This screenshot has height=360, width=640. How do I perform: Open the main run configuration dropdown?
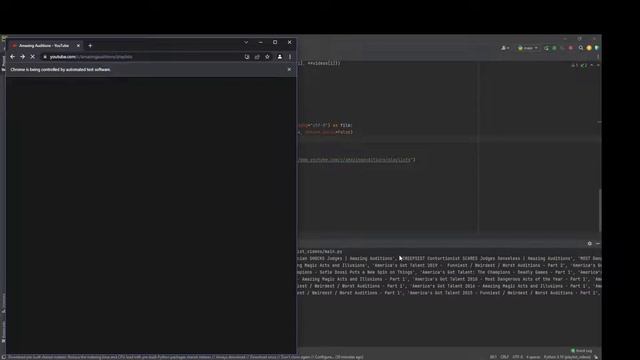point(527,48)
